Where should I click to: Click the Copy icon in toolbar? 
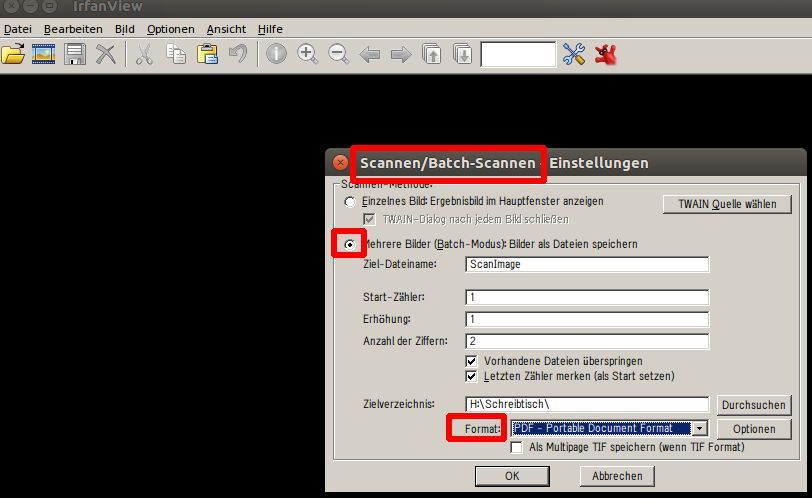176,54
